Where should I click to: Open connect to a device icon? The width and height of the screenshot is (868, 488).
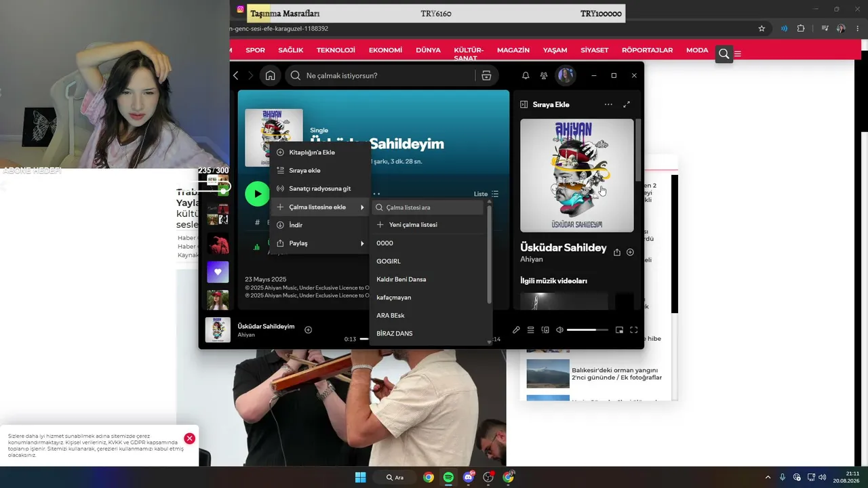click(x=545, y=330)
